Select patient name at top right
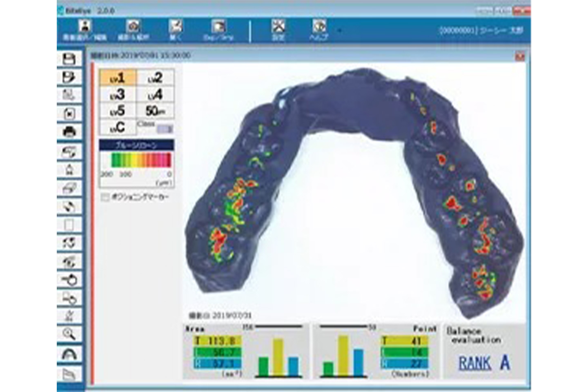Viewport: 588px width, 392px height. [x=481, y=31]
